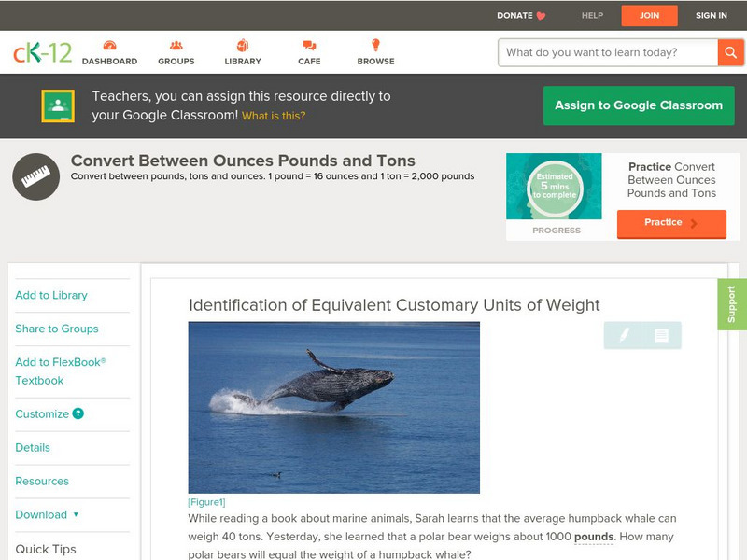
Task: Open the notes icon beside highlighter
Action: [661, 335]
